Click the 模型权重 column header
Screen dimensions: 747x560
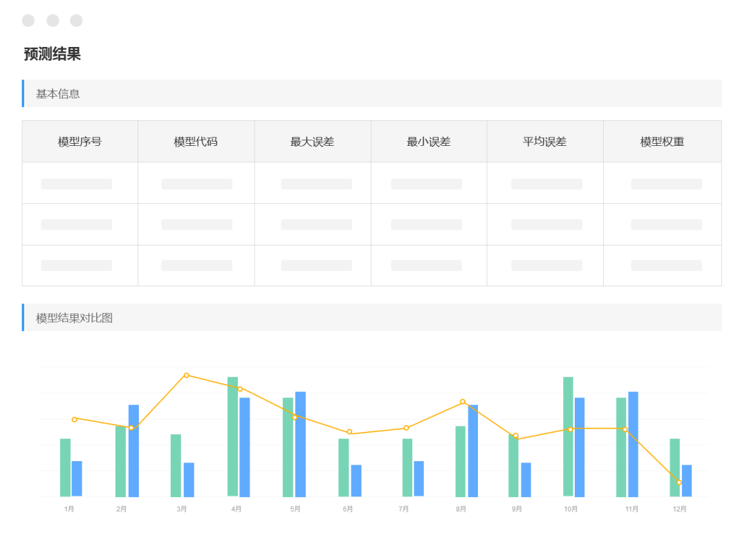click(662, 142)
